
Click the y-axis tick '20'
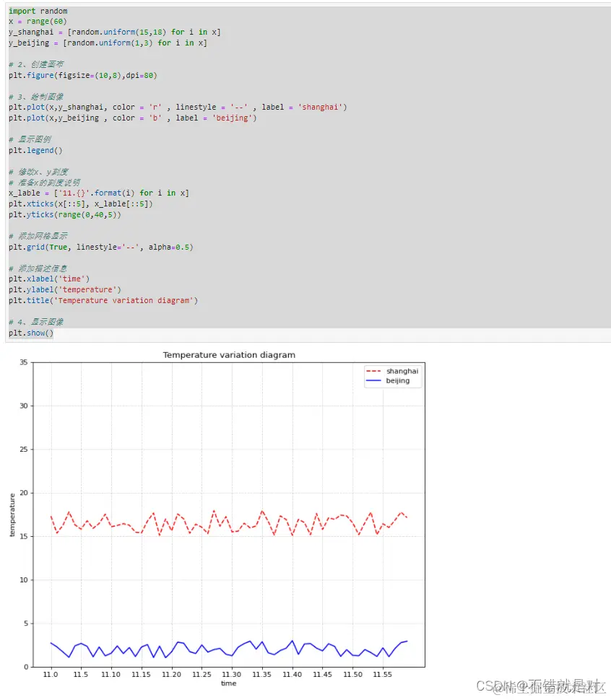coord(24,493)
